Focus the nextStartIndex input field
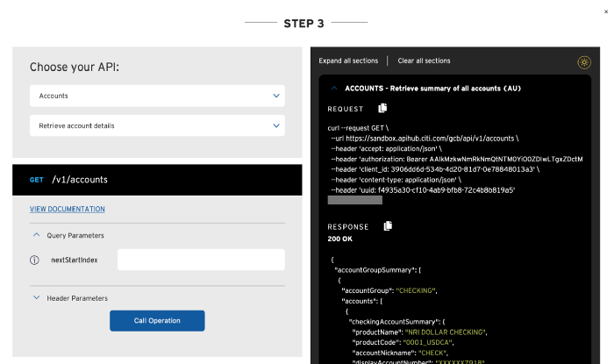 [201, 260]
